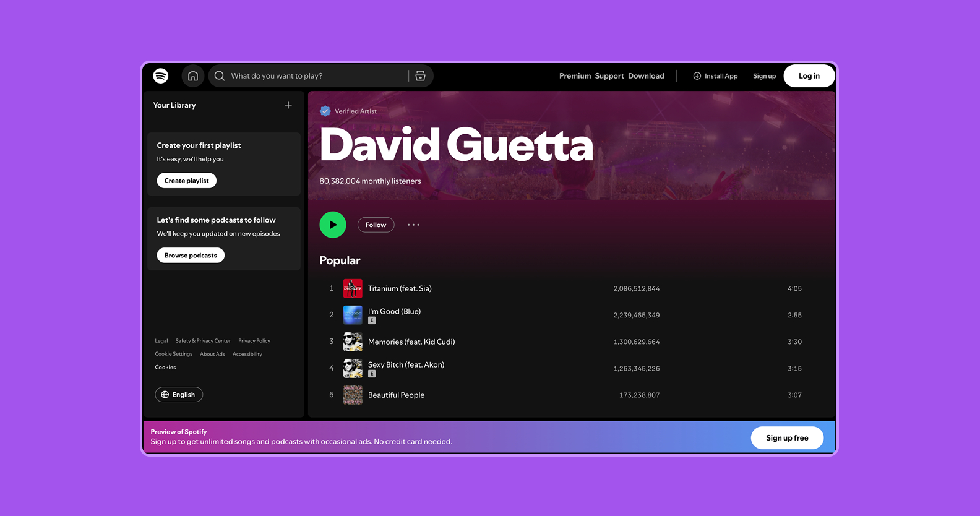Click I'm Good (Blue) album cover thumbnail

[353, 315]
